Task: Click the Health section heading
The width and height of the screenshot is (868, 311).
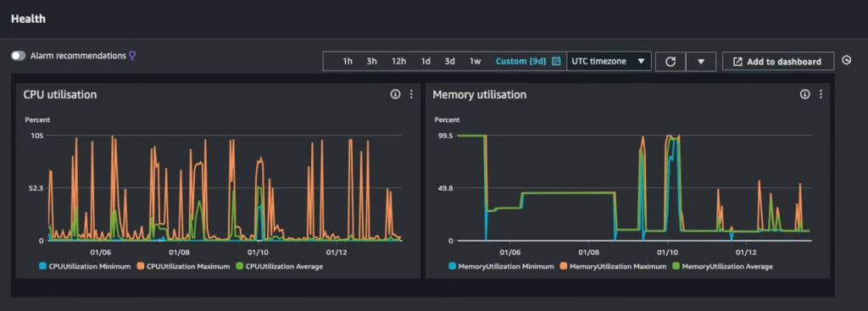Action: tap(28, 19)
